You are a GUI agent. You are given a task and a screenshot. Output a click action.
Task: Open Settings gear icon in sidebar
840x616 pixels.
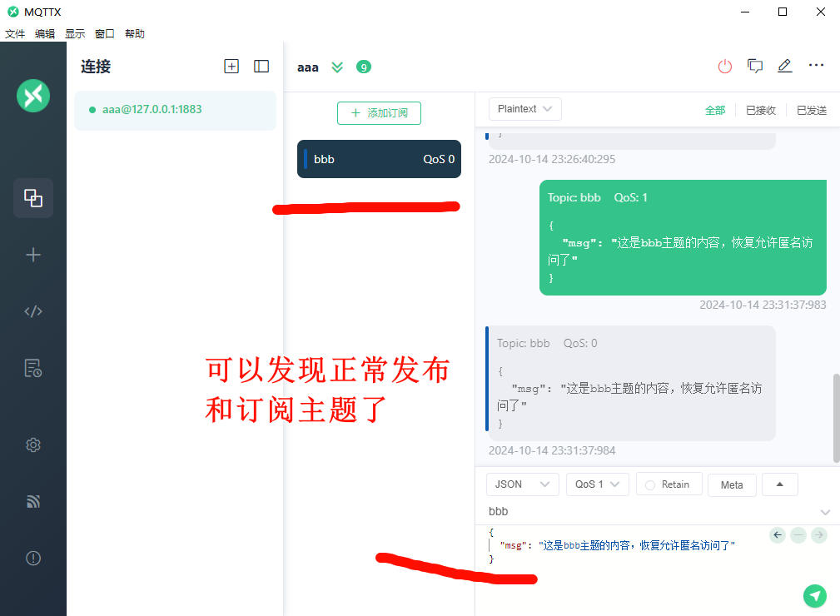point(33,445)
